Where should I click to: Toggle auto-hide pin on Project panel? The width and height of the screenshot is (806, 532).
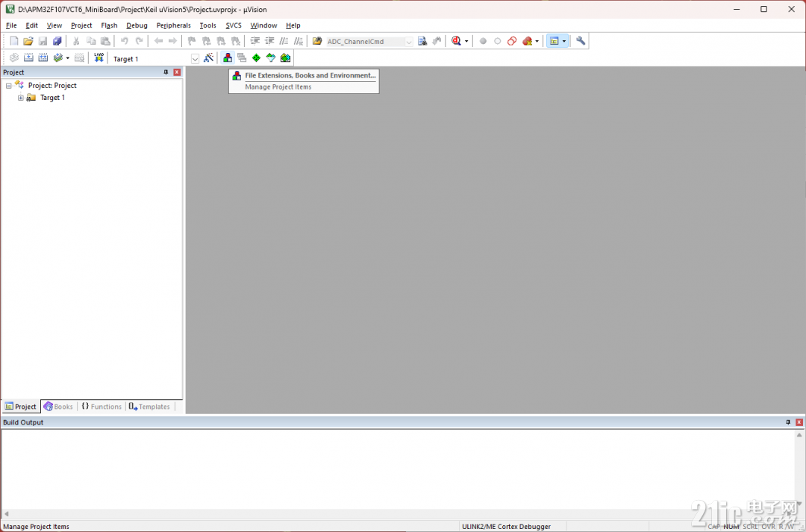click(166, 72)
